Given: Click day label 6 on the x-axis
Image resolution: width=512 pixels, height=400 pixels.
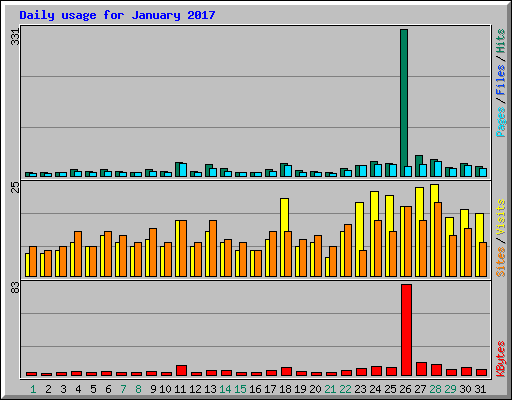Looking at the screenshot, I should (x=108, y=389).
